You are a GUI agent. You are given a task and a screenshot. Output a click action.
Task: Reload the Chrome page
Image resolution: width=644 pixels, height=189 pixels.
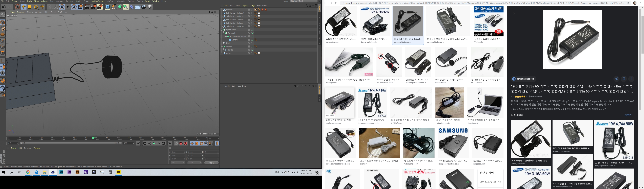(x=336, y=3)
